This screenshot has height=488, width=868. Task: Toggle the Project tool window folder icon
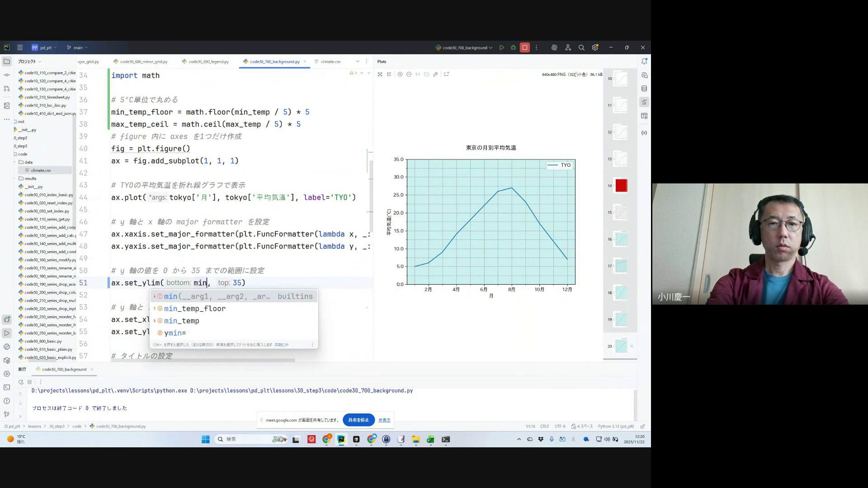click(x=7, y=61)
